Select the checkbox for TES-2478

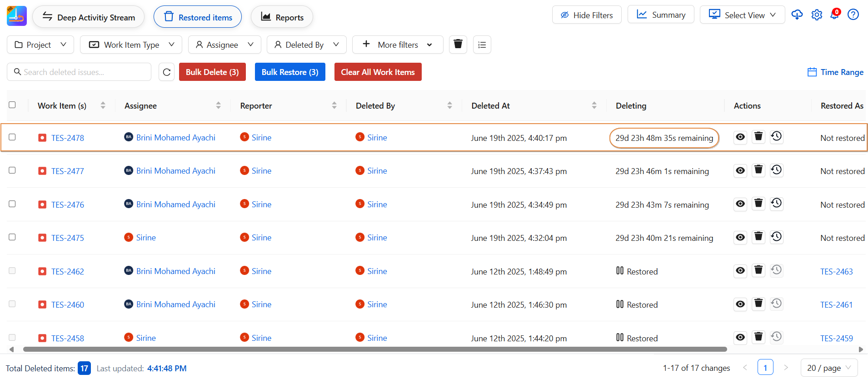point(12,137)
